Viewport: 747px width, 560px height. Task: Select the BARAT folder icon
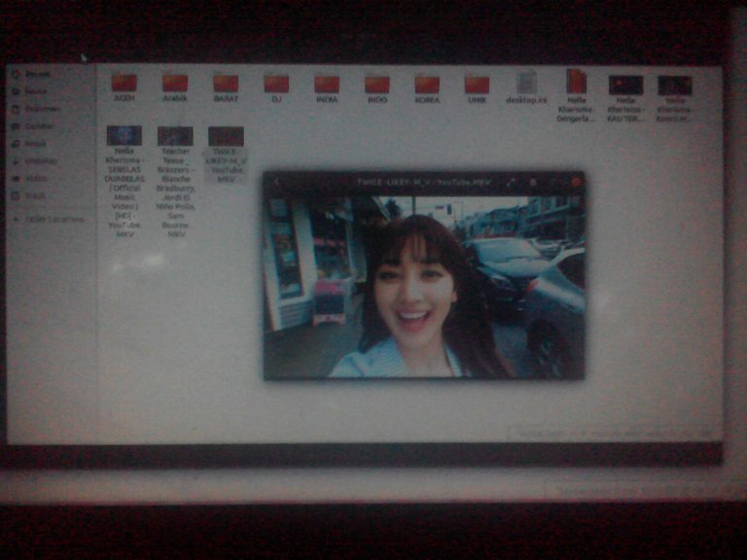pyautogui.click(x=226, y=85)
